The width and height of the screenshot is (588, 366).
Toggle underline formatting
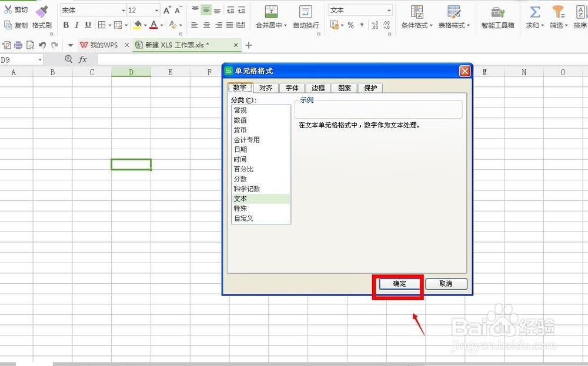point(87,26)
